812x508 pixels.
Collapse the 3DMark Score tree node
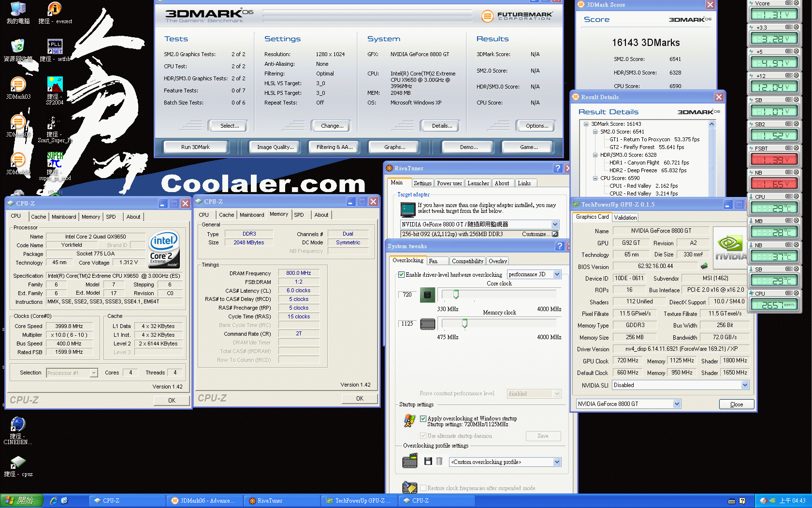(586, 124)
